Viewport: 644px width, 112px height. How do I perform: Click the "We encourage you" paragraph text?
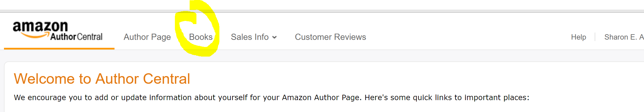pyautogui.click(x=272, y=98)
